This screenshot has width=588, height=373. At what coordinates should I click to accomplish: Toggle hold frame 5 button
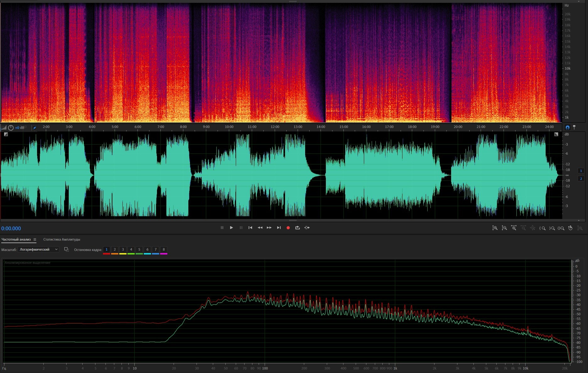point(139,250)
